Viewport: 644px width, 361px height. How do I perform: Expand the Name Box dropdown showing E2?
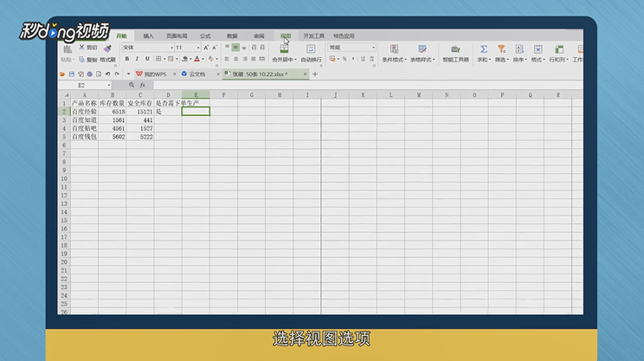(x=109, y=86)
